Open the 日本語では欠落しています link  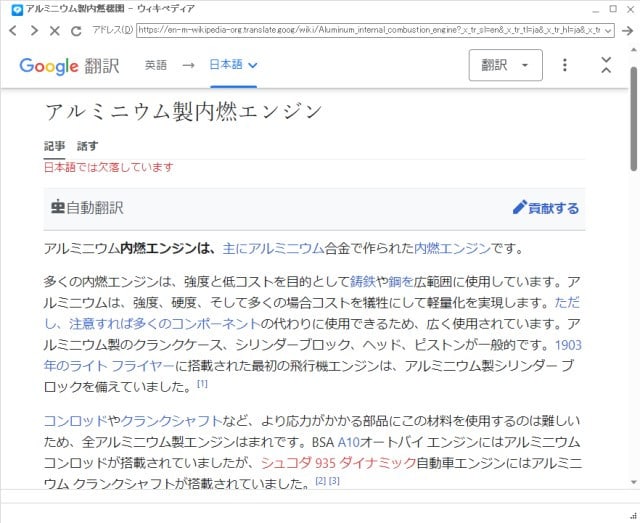point(109,167)
